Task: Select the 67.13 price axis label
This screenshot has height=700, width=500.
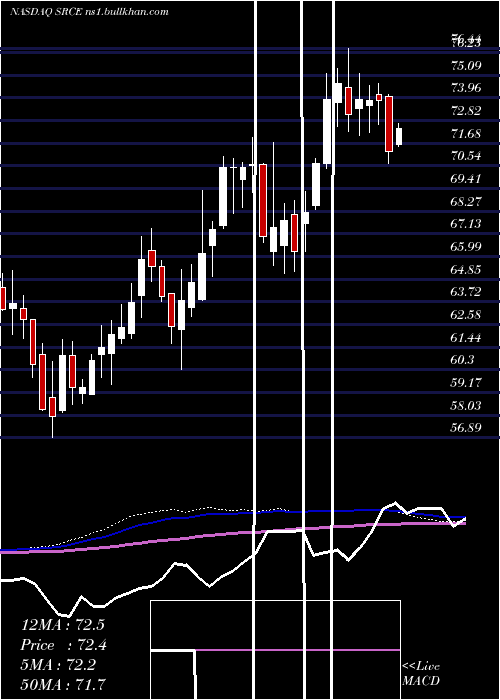Action: coord(467,224)
